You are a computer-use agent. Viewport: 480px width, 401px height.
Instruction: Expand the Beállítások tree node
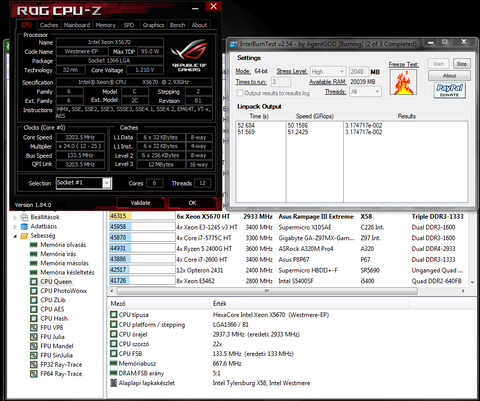[x=15, y=218]
